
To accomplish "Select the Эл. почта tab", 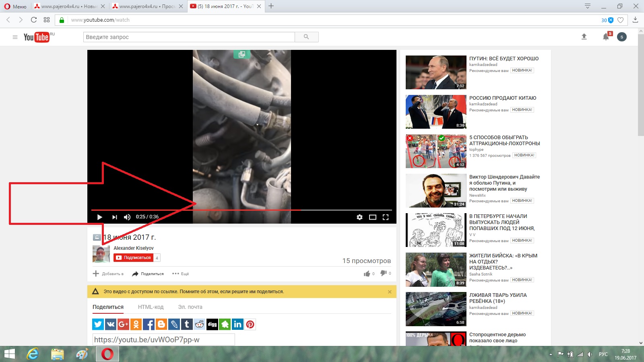I will coord(190,307).
